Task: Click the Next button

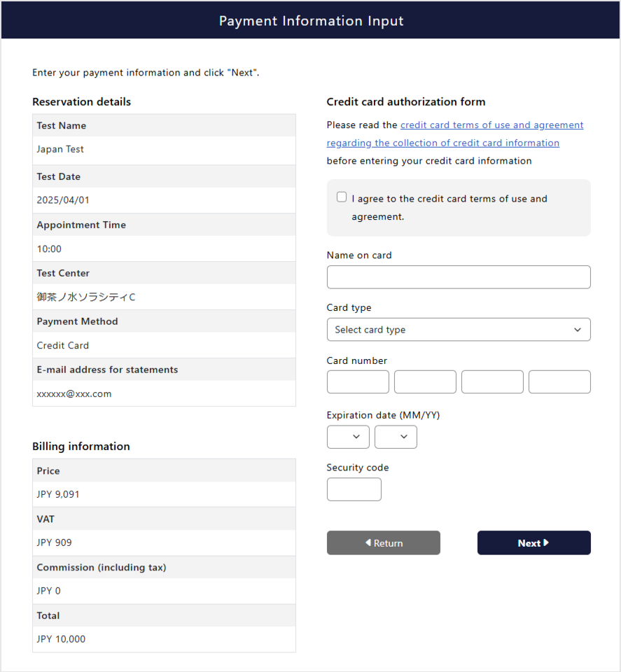Action: pyautogui.click(x=533, y=542)
